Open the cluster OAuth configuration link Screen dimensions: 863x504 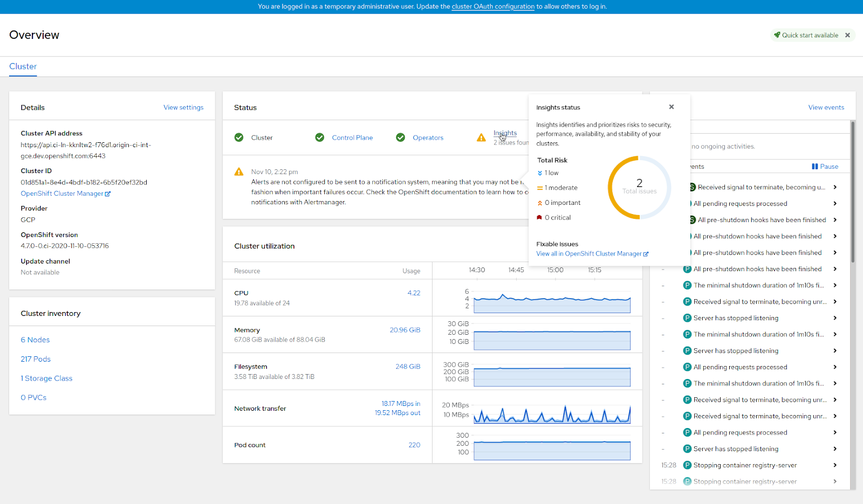tap(492, 6)
